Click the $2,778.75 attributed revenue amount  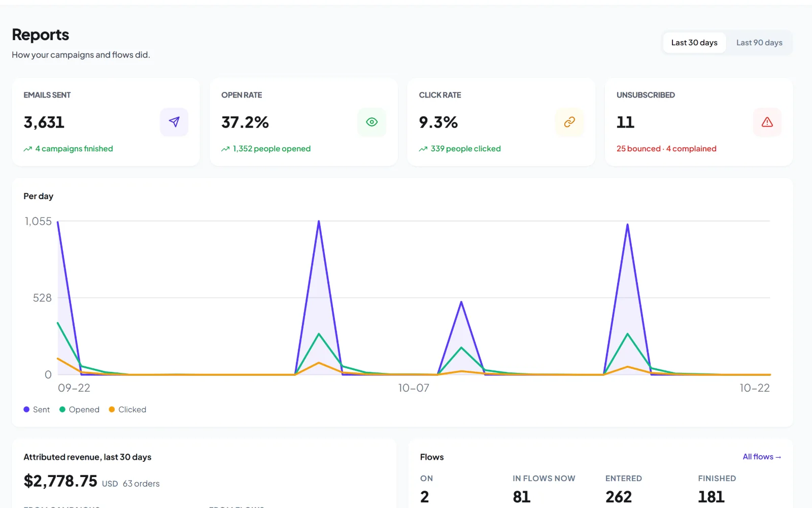click(60, 481)
